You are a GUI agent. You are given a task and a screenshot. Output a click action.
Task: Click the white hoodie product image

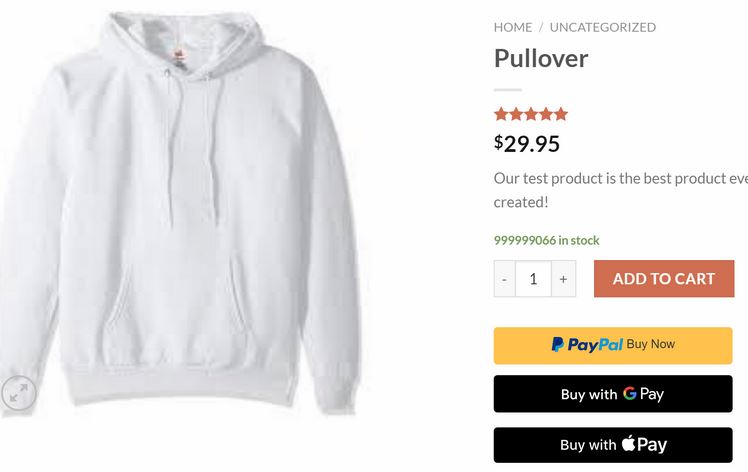coord(179,215)
